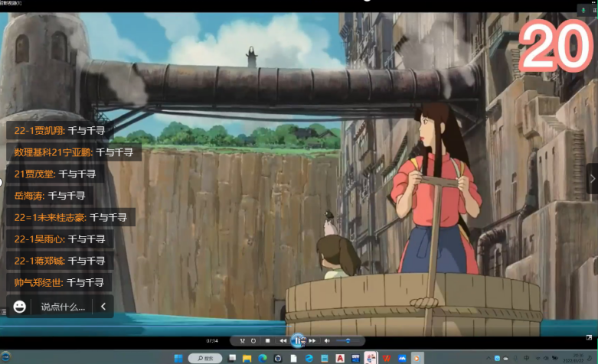Screen dimensions: 598x364
Task: Launch Internet Explorer from the taskbar
Action: [309, 359]
